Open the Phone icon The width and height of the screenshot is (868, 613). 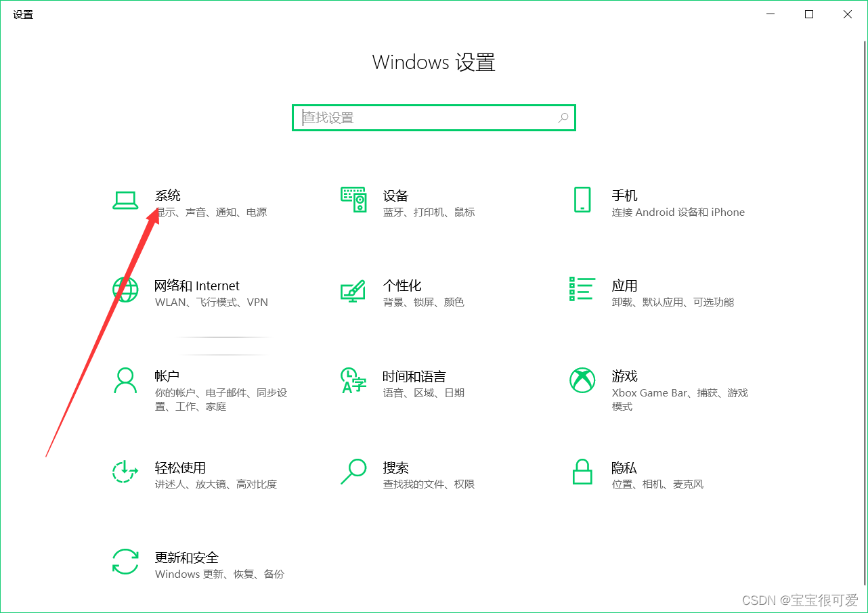[582, 200]
